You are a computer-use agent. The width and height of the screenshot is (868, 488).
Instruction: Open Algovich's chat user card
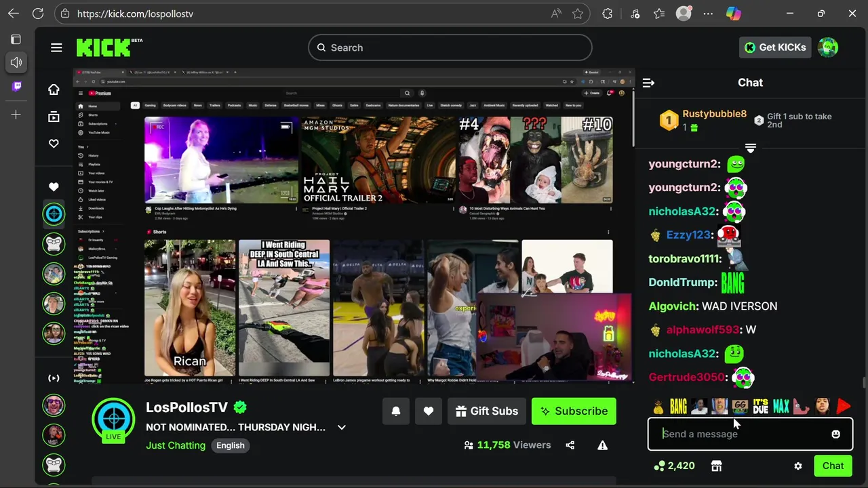[673, 306]
